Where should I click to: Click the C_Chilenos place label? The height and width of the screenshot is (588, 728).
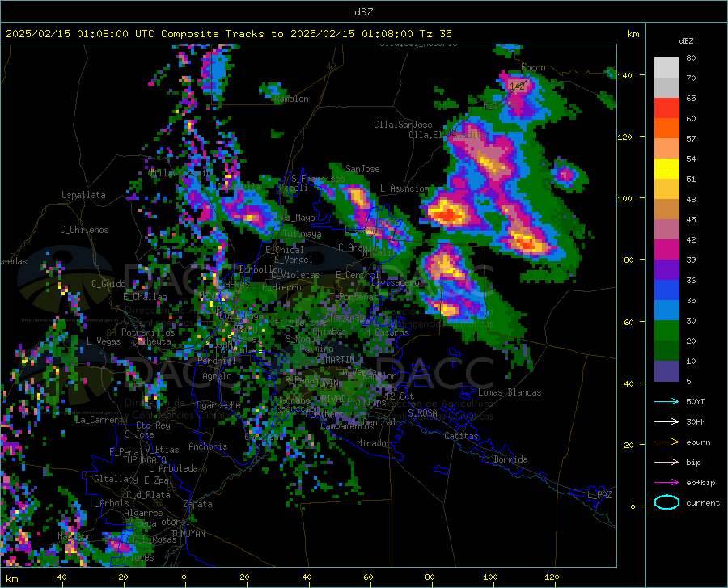[x=84, y=230]
